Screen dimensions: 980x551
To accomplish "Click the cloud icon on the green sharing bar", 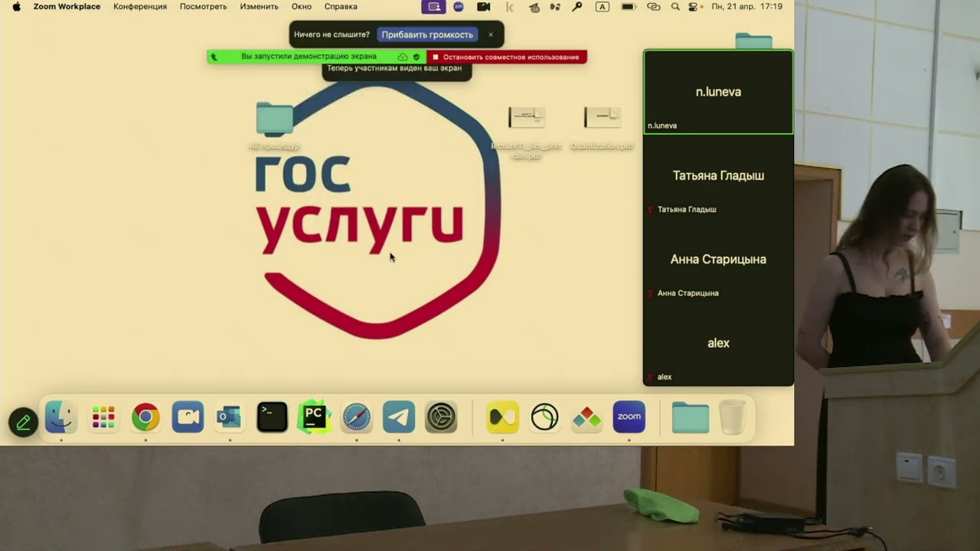I will [x=403, y=57].
